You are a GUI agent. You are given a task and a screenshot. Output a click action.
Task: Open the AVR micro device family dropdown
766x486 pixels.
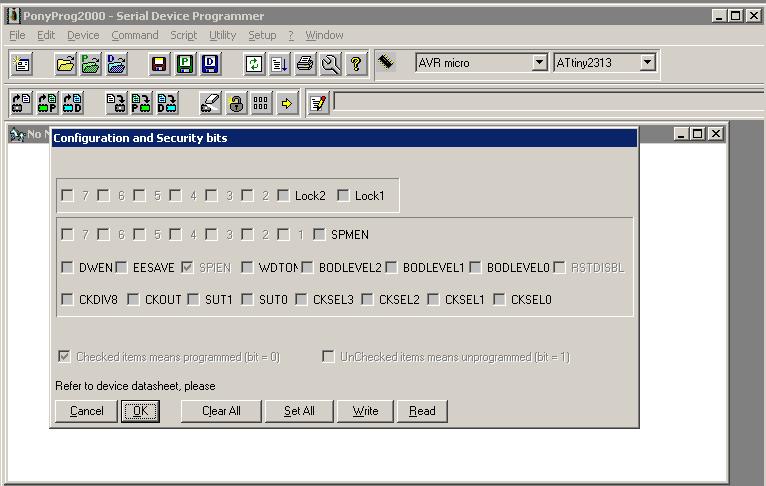[x=539, y=63]
